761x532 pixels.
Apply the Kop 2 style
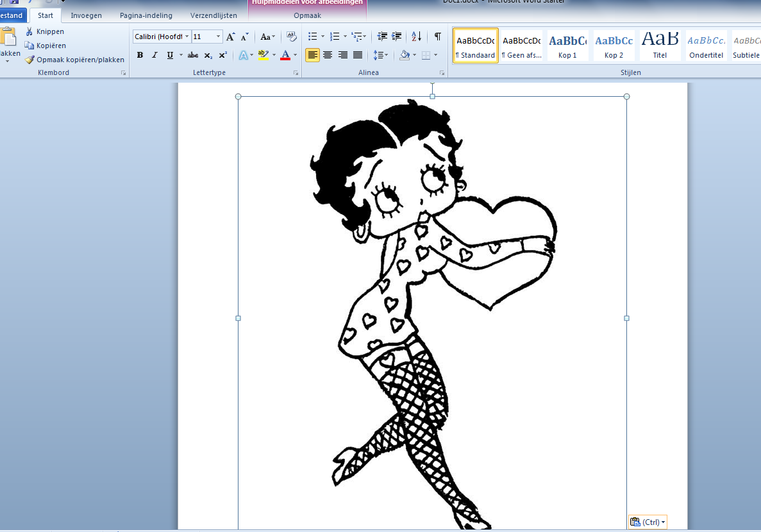(x=614, y=46)
